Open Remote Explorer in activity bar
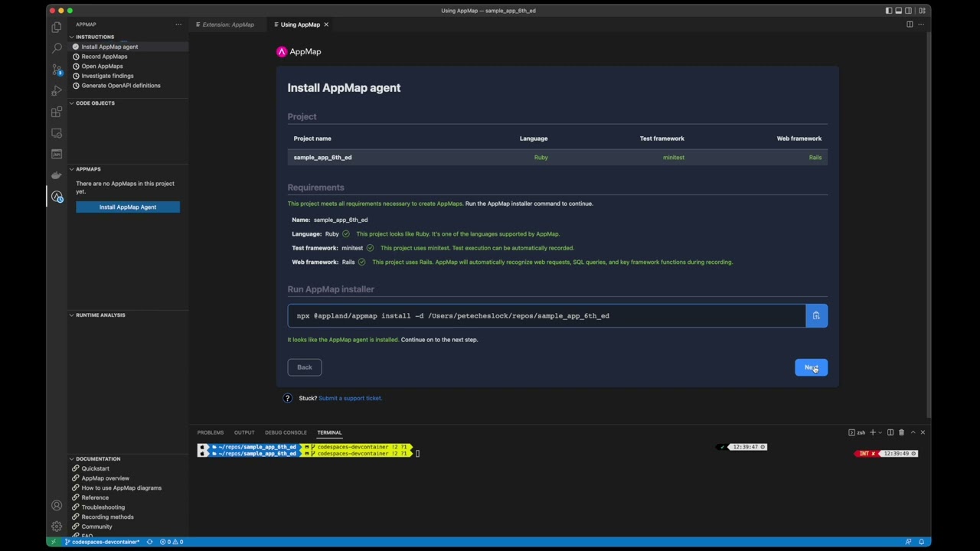The height and width of the screenshot is (551, 980). (57, 133)
